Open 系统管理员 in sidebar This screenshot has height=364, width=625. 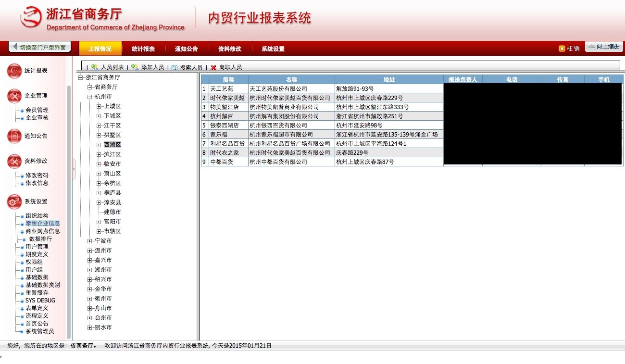point(40,331)
